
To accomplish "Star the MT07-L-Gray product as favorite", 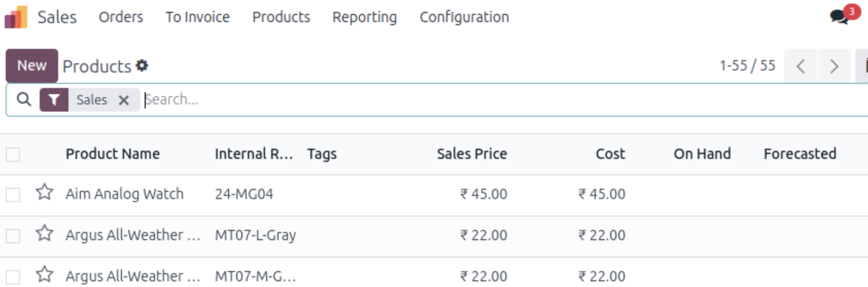I will click(45, 234).
